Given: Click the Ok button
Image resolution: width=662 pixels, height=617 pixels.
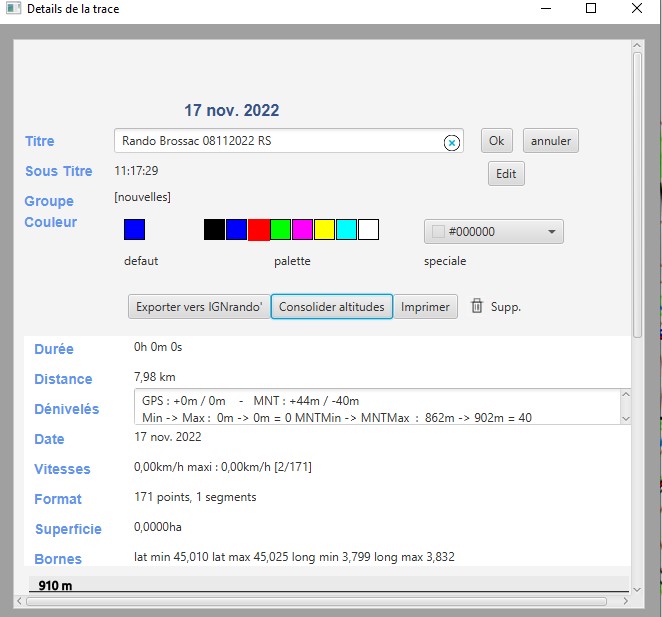Looking at the screenshot, I should pyautogui.click(x=496, y=141).
